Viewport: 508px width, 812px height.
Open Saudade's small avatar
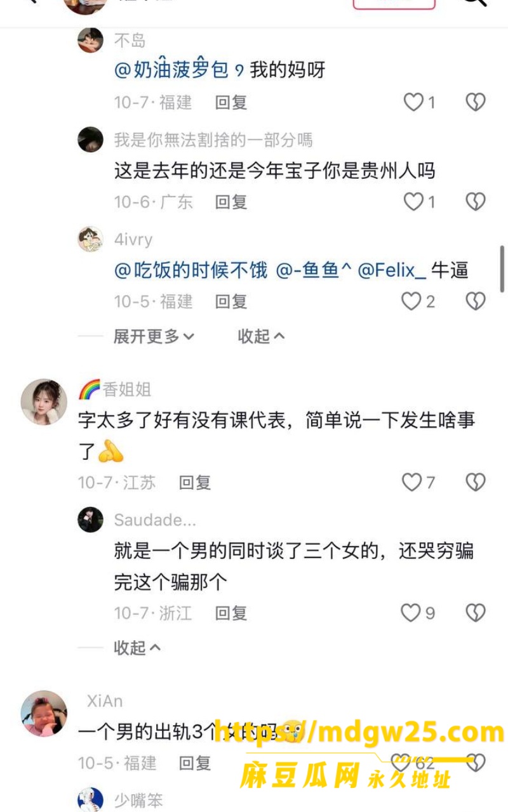(90, 520)
